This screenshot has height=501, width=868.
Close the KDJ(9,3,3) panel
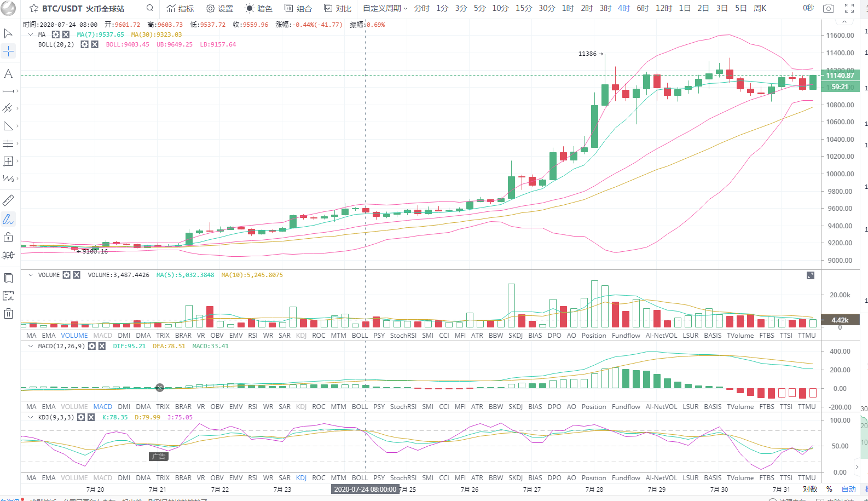(x=91, y=417)
